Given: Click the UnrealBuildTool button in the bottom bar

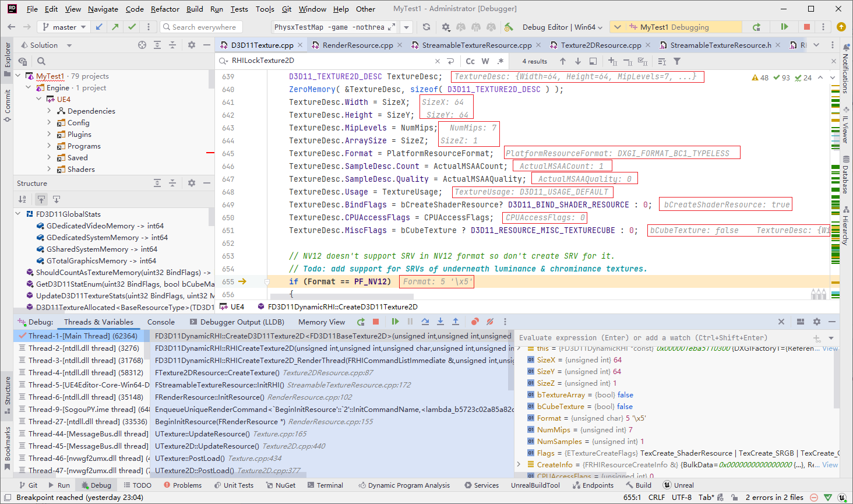Looking at the screenshot, I should click(x=535, y=485).
